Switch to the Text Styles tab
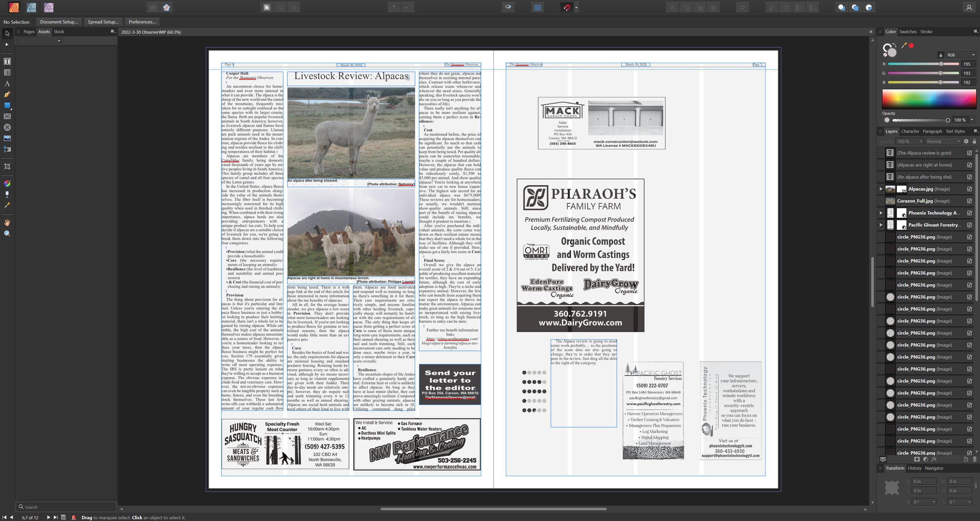The width and height of the screenshot is (980, 521). coord(955,131)
